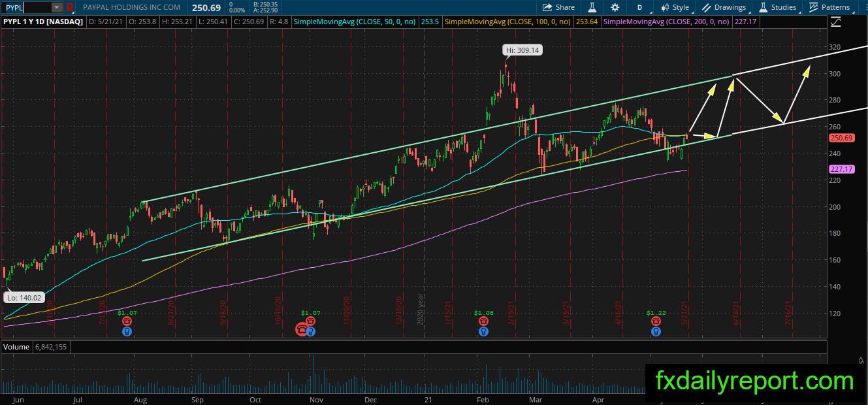Viewport: 868px width, 405px height.
Task: Click the blue lightbulb icon before November
Action: [311, 331]
